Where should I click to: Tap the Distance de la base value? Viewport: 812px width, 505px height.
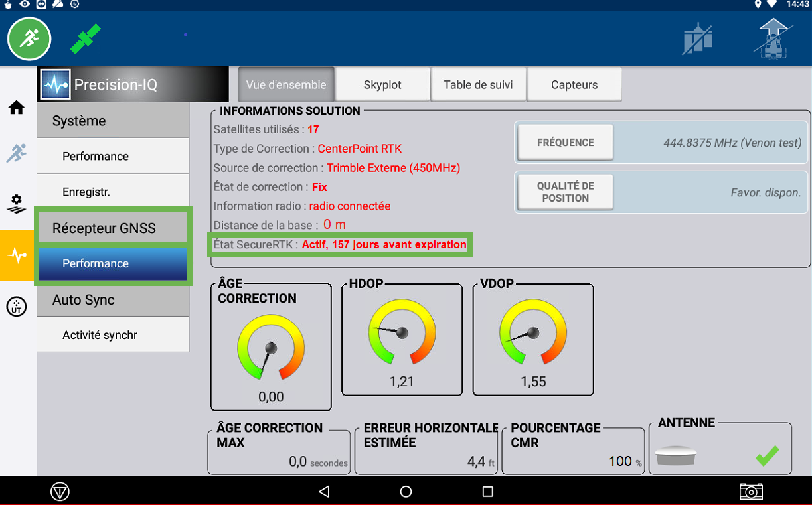pos(335,225)
